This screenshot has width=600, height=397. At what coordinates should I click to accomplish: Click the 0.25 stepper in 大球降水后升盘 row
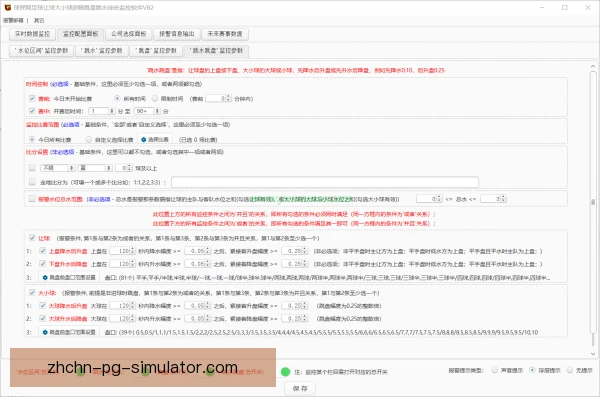(x=295, y=306)
